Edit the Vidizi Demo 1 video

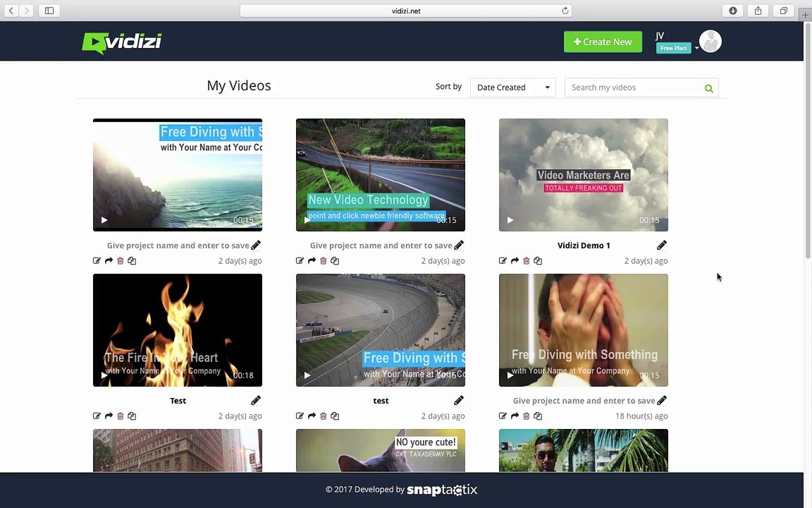[x=503, y=261]
